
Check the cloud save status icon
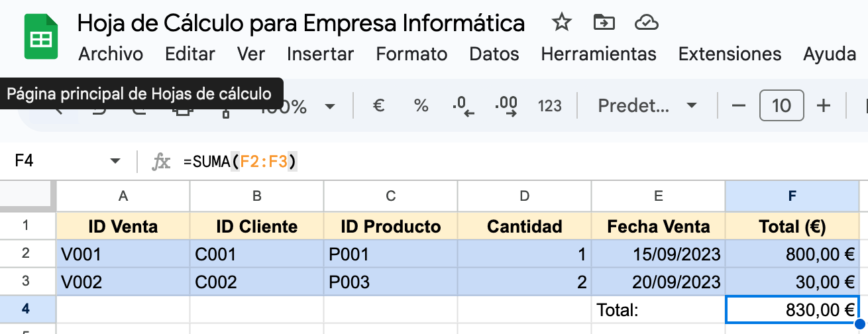pyautogui.click(x=645, y=23)
